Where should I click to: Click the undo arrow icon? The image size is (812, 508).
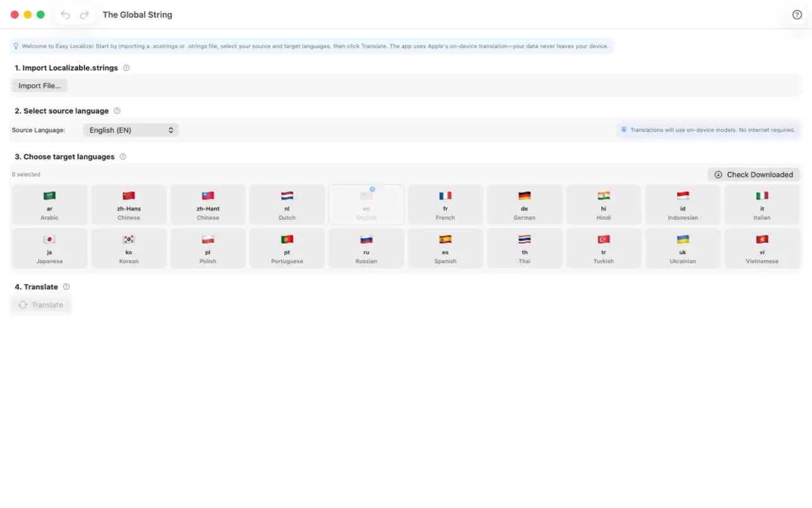65,15
